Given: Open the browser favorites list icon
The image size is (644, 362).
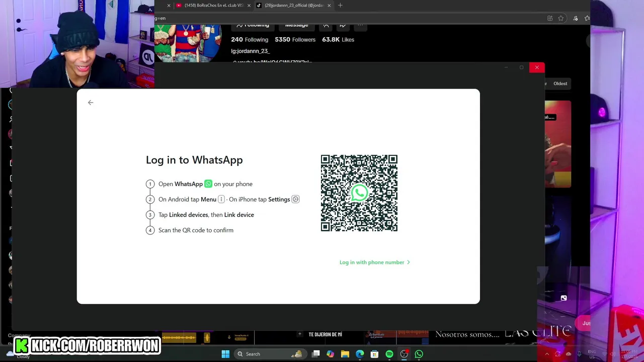Looking at the screenshot, I should [587, 19].
